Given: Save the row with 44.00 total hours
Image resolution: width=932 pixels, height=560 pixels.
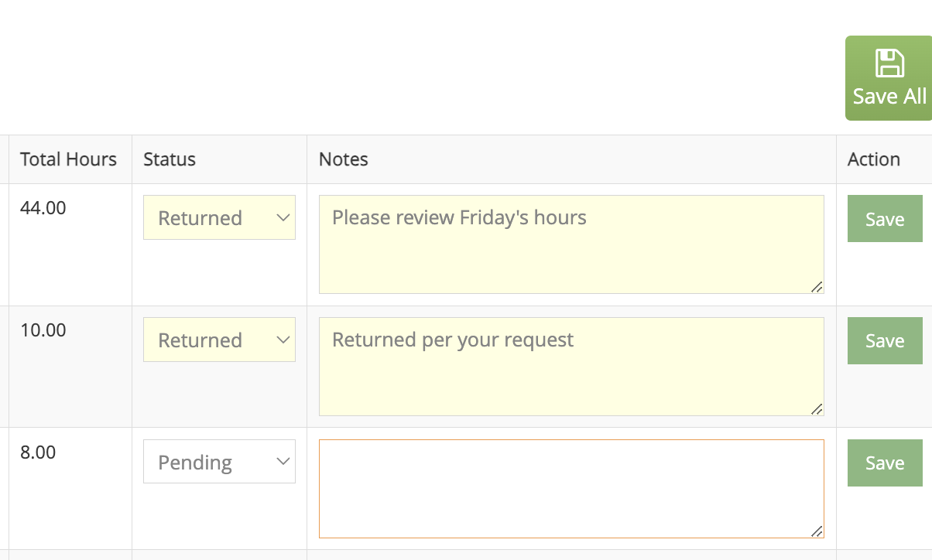Looking at the screenshot, I should point(885,219).
